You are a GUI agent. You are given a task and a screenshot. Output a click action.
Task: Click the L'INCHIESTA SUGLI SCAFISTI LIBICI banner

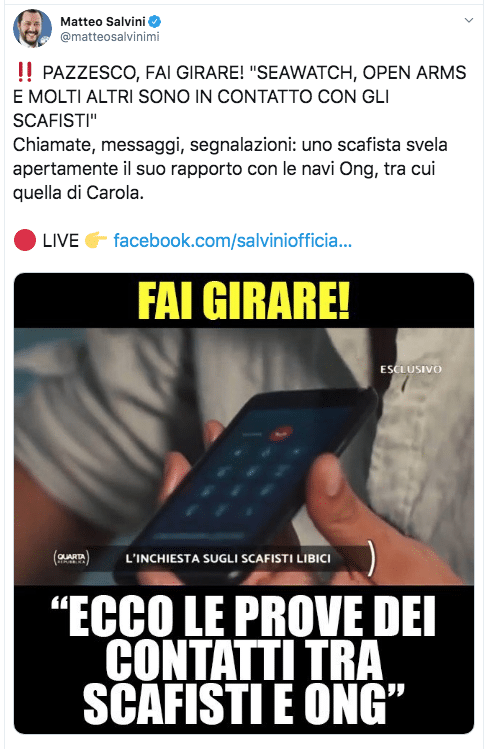pyautogui.click(x=228, y=558)
